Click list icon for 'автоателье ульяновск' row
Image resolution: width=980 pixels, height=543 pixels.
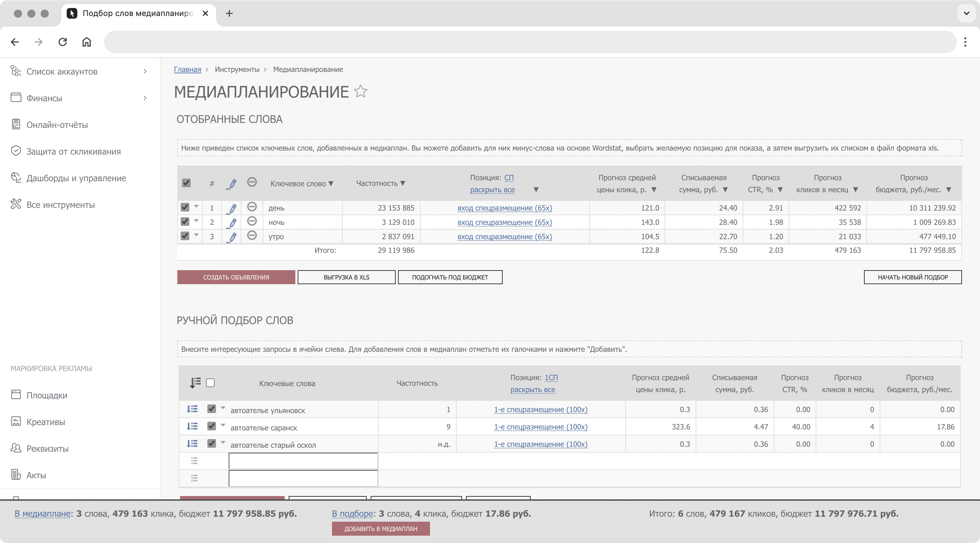[x=192, y=409]
